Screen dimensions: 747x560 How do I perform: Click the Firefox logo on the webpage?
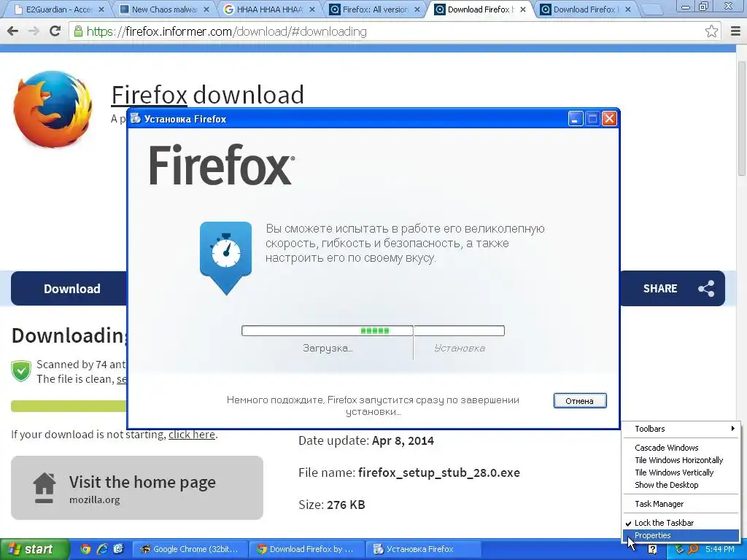pyautogui.click(x=53, y=109)
